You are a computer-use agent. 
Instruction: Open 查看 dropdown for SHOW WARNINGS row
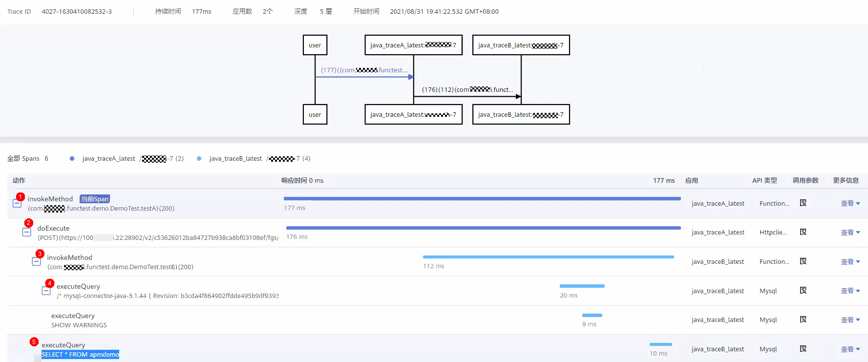pos(850,320)
